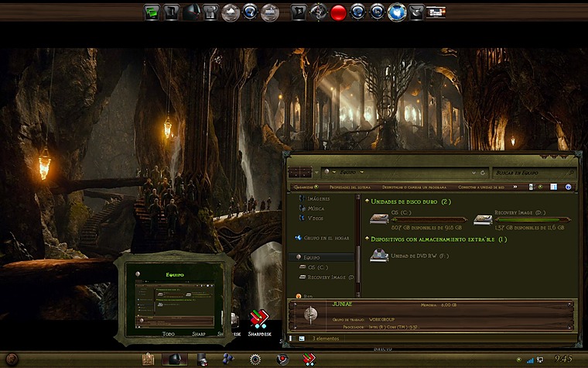Open the Twitter bird icon in dock
588x368 pixels.
tap(397, 12)
